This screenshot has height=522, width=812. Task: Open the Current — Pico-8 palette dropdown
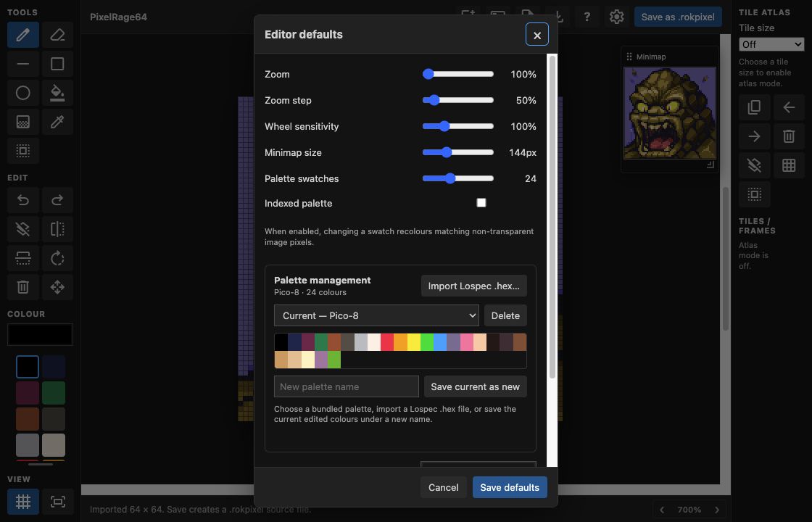pos(376,315)
